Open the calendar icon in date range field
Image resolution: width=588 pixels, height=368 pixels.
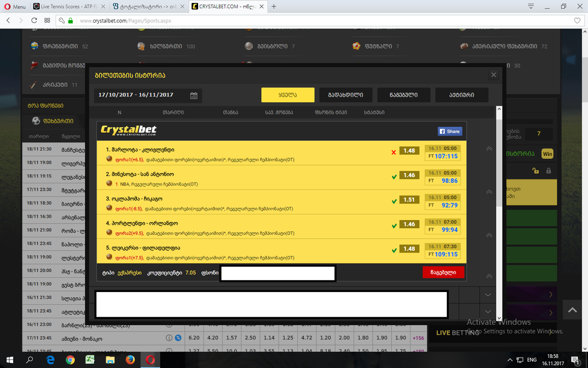[x=194, y=95]
